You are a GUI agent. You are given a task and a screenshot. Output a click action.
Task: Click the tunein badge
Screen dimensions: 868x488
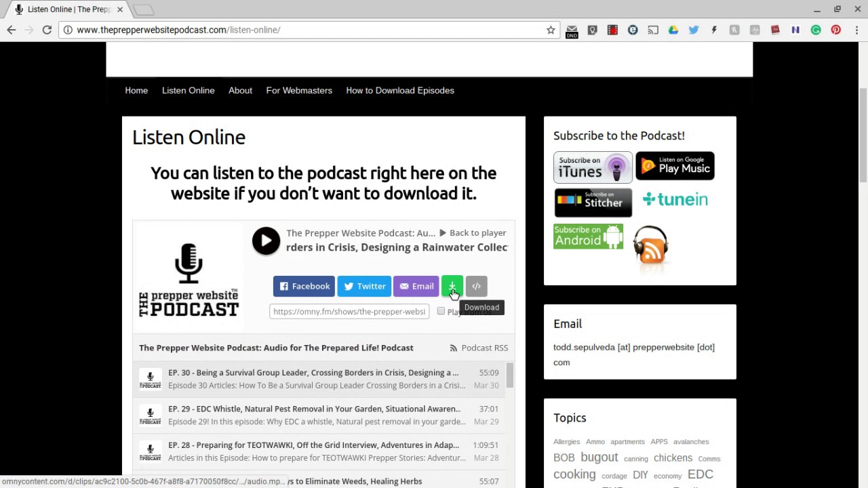(x=675, y=199)
